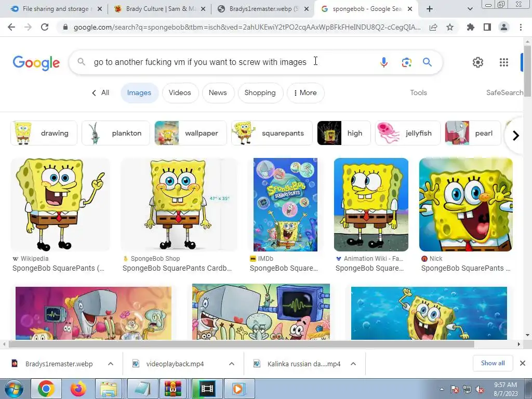Screen dimensions: 532x399
Task: Select the Shopping search tab
Action: (x=260, y=92)
